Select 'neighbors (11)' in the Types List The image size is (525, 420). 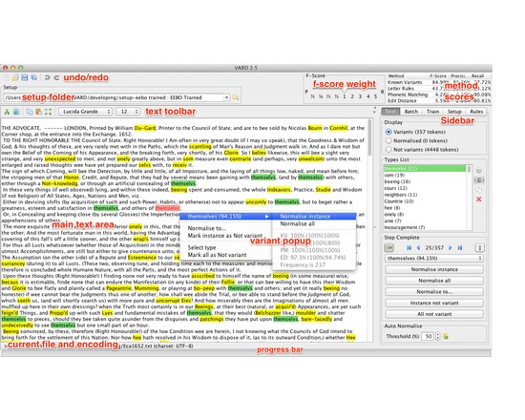click(425, 195)
